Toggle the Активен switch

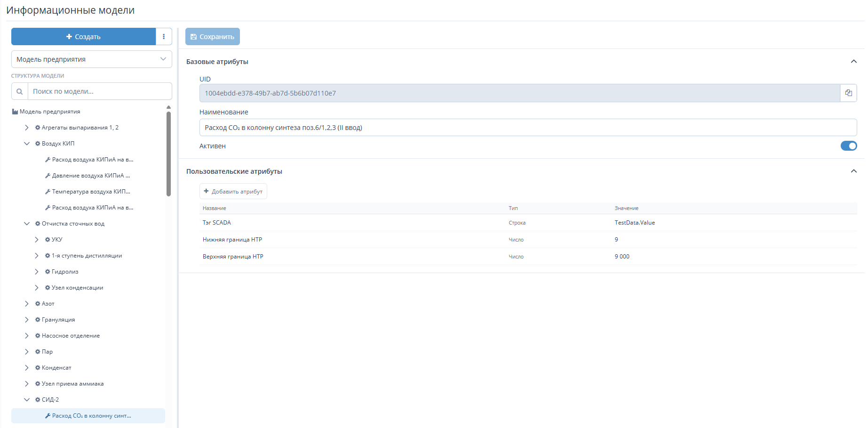click(849, 146)
